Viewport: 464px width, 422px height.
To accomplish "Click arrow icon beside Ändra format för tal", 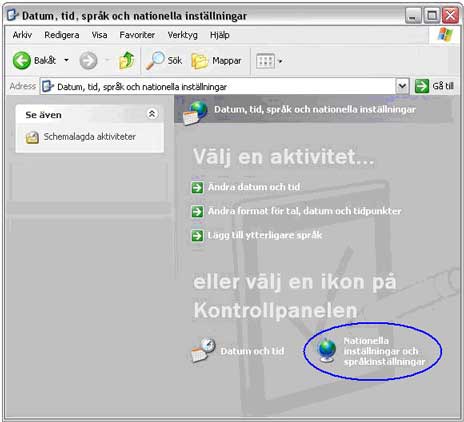I will click(197, 211).
